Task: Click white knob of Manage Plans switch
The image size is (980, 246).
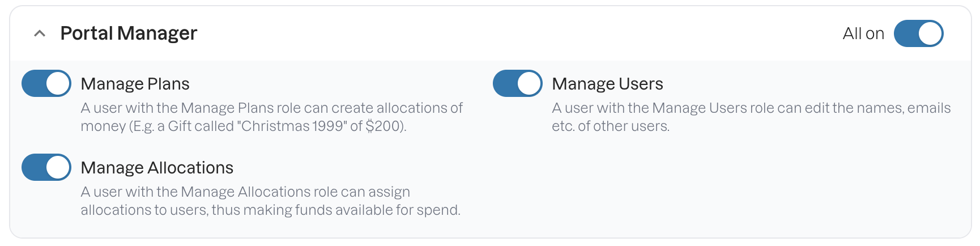Action: click(58, 83)
